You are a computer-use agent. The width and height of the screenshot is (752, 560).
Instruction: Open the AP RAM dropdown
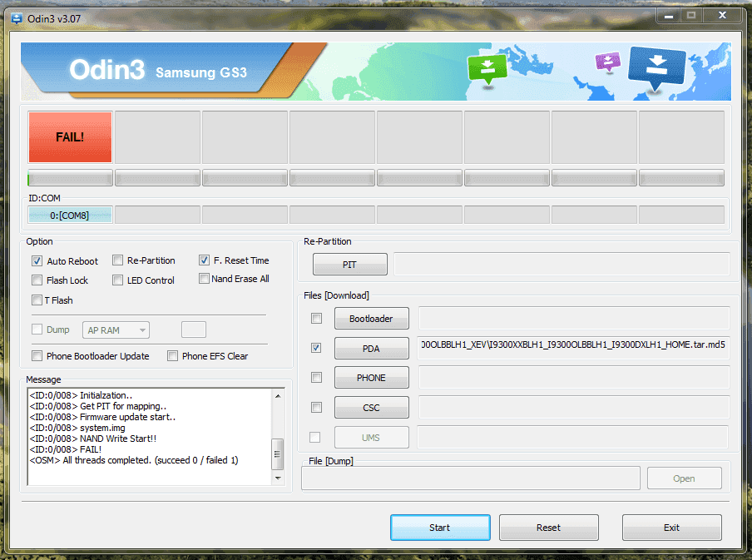[x=116, y=330]
